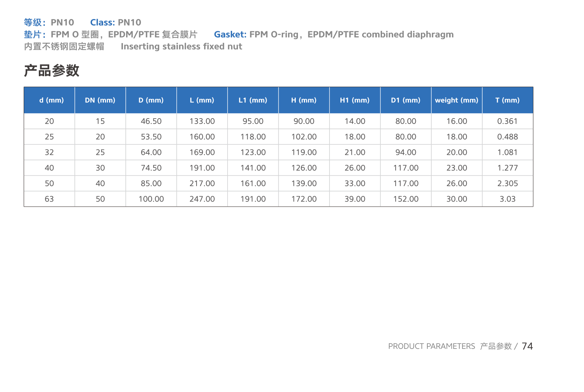
Task: Select the cell with value 2.305
Action: coord(507,184)
